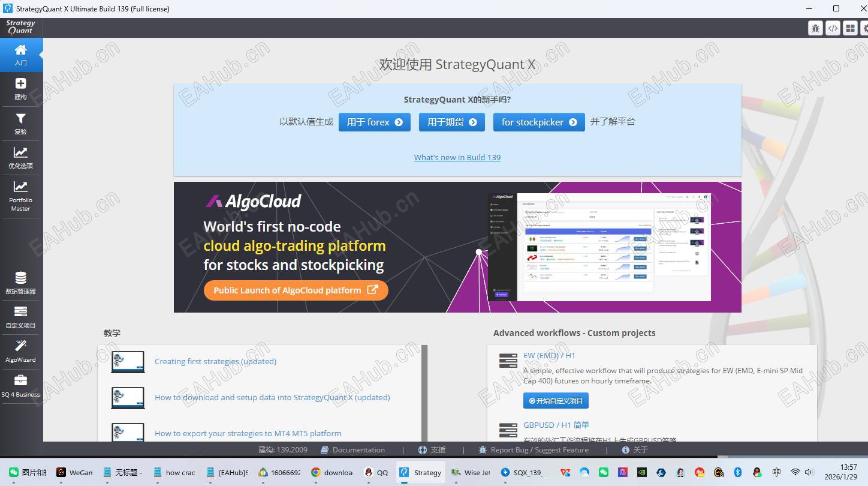
Task: Open 优化选项 optimizer in the sidebar
Action: [x=21, y=158]
